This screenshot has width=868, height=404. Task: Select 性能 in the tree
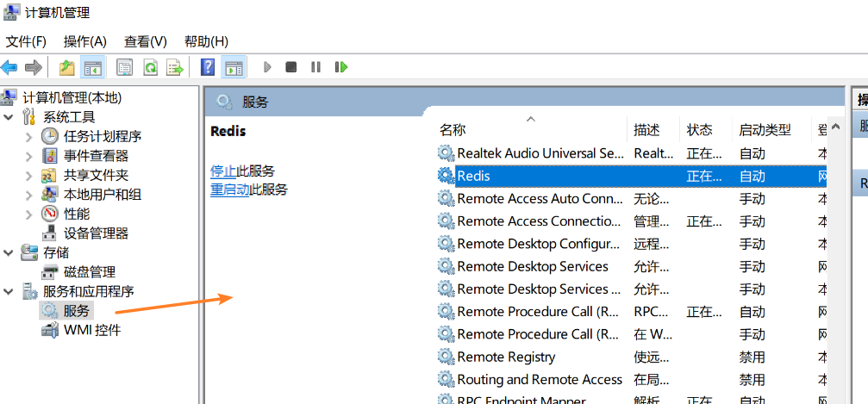tap(77, 214)
